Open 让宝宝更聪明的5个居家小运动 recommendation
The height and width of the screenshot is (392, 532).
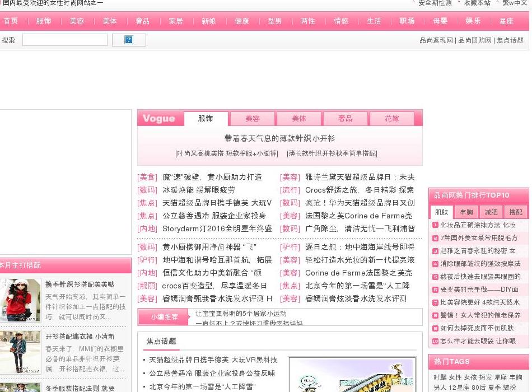pyautogui.click(x=241, y=314)
